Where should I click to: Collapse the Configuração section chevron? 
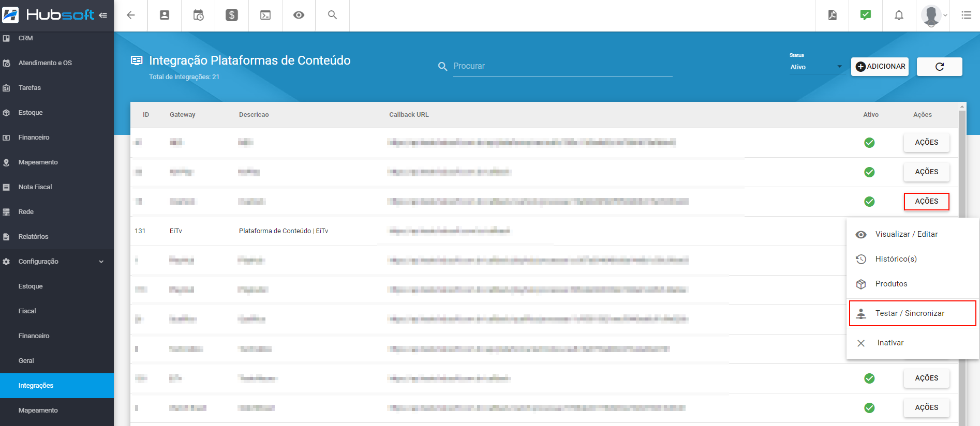101,262
